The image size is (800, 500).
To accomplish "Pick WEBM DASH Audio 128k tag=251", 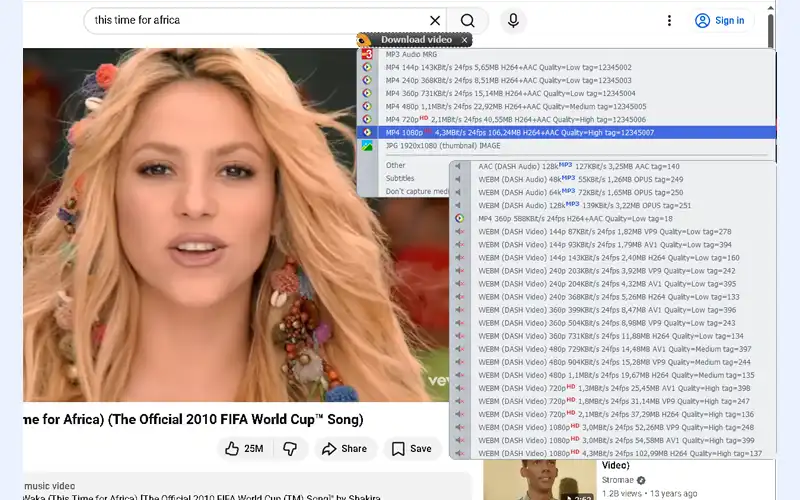I will click(x=613, y=206).
